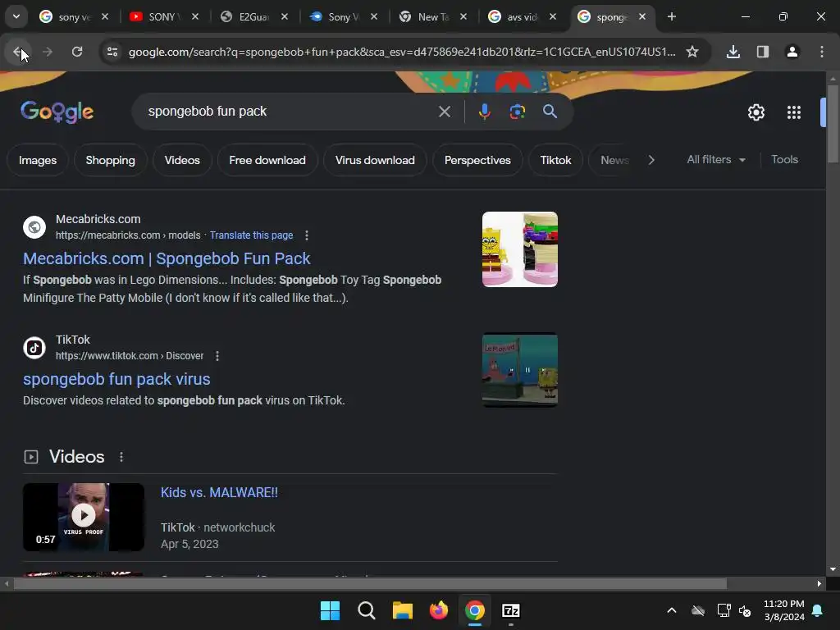This screenshot has width=840, height=630.
Task: Submit search with magnifier icon
Action: pyautogui.click(x=550, y=112)
